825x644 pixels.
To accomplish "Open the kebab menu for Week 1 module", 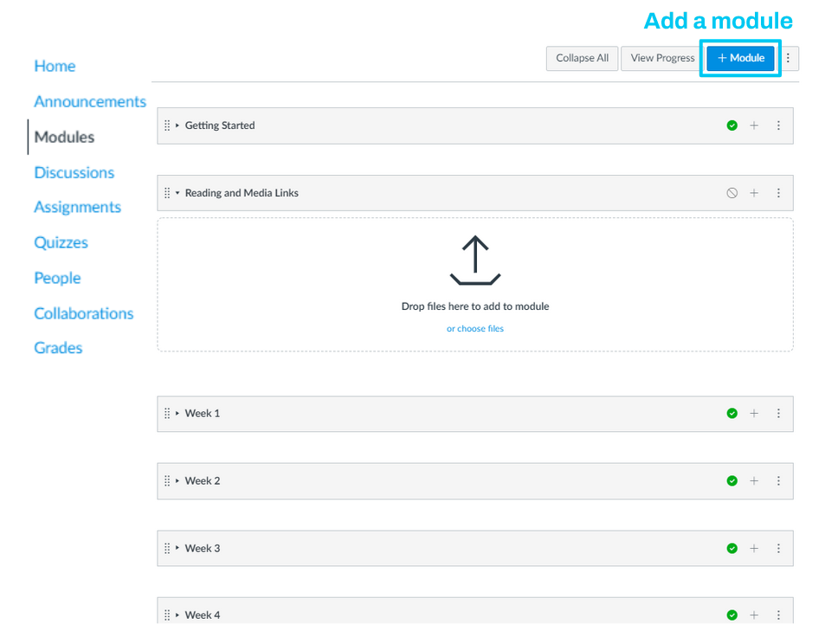I will click(778, 414).
